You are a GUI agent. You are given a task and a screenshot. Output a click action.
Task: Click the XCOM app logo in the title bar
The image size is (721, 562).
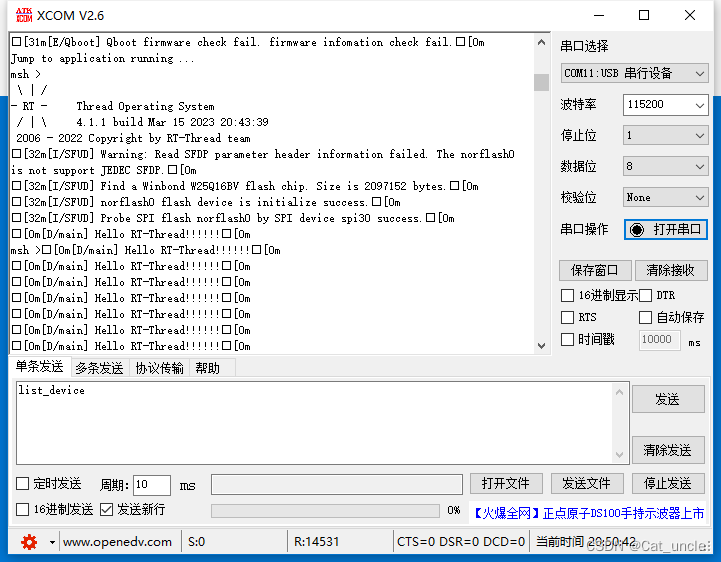click(23, 15)
